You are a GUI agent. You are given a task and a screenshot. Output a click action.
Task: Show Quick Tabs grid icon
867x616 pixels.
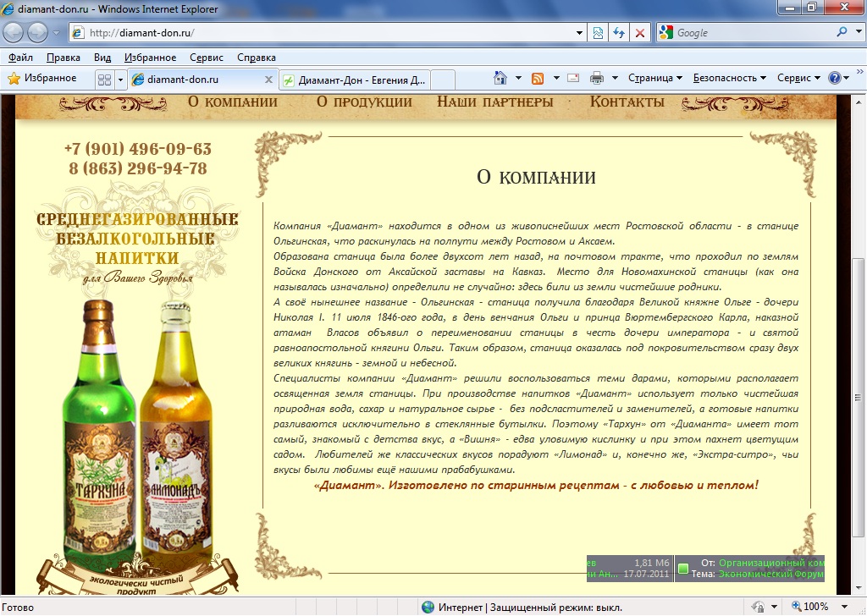pos(104,80)
